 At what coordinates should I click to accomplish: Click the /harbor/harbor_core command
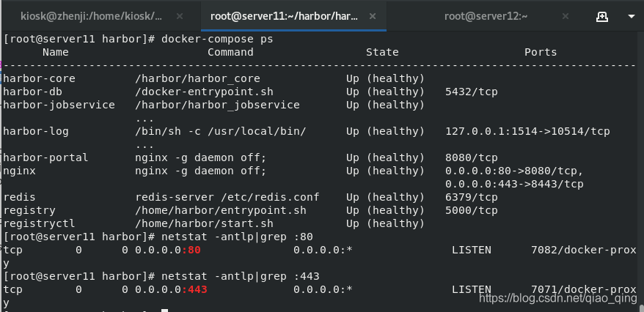point(197,78)
